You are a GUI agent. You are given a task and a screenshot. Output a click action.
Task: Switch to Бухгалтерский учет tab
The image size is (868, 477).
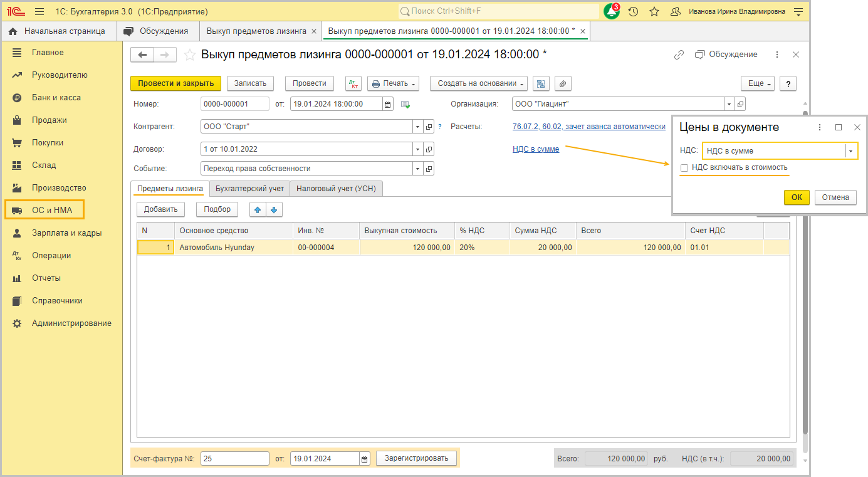click(x=249, y=189)
